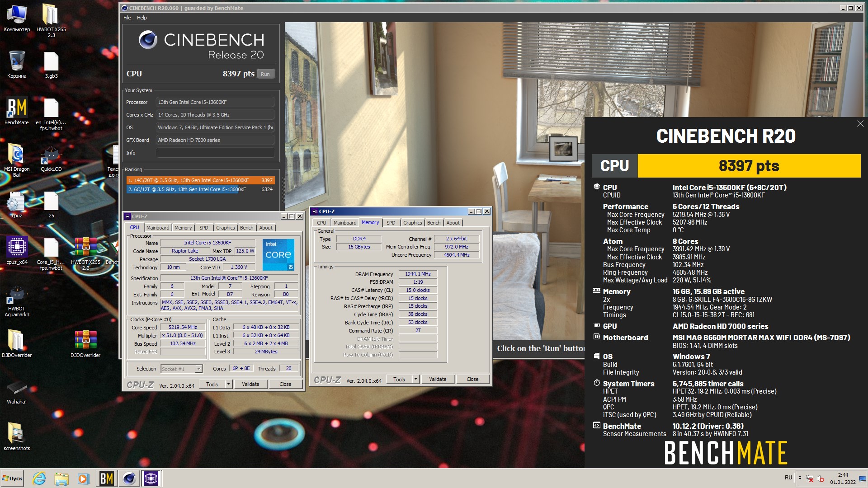Open Tools dropdown arrow in left CPU-Z
868x488 pixels.
pyautogui.click(x=229, y=384)
